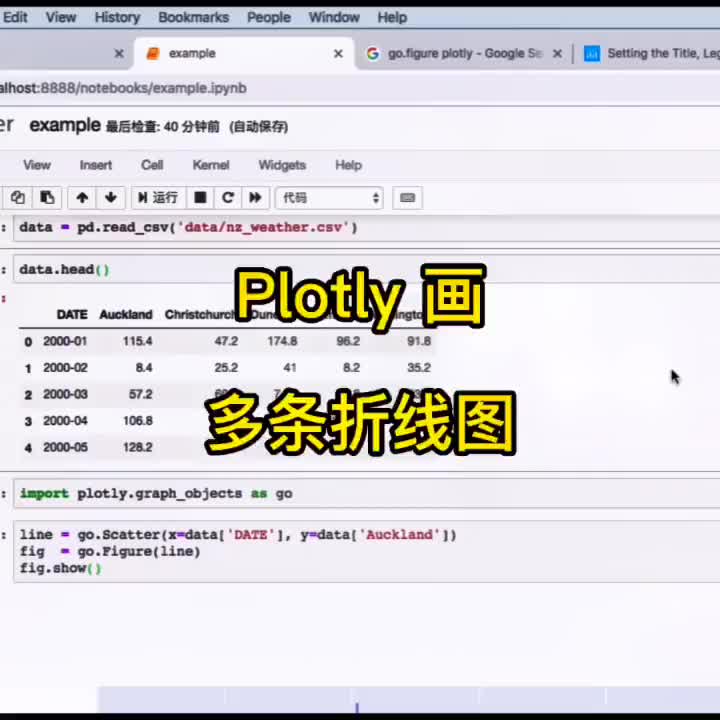Image resolution: width=720 pixels, height=720 pixels.
Task: Restart and run all with the fast-forward icon
Action: pos(255,197)
